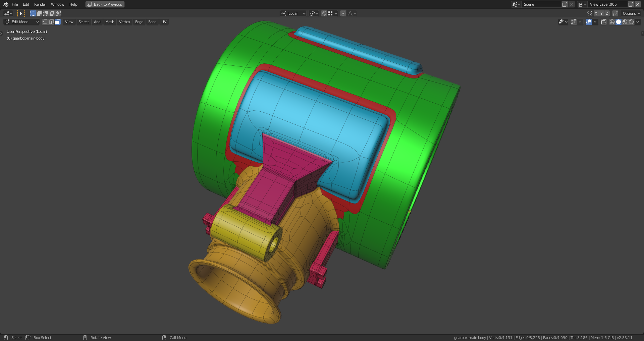This screenshot has height=341, width=644.
Task: Set selection mode to intersect
Action: point(58,13)
